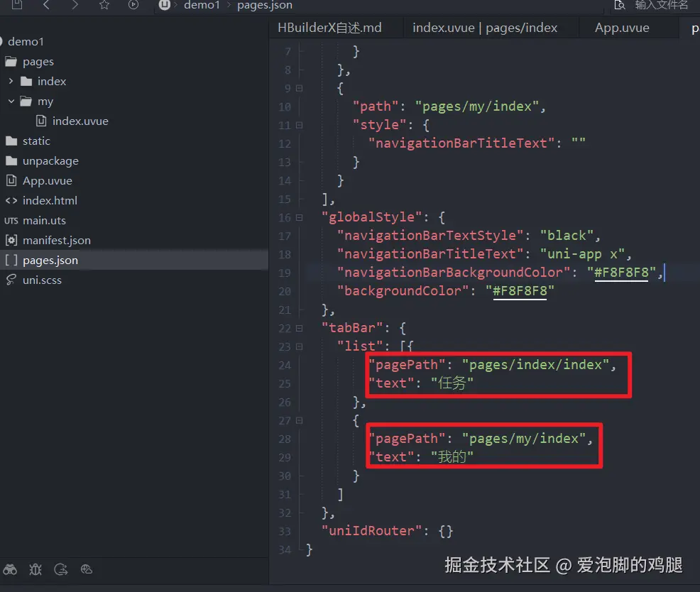The image size is (700, 592).
Task: Click the navigationBarBackgroundColor #F8F8F8 color value
Action: coord(621,273)
